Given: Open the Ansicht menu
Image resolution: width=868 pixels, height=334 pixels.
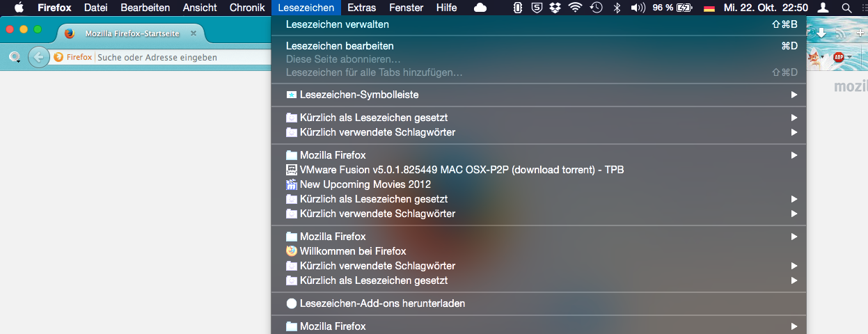Looking at the screenshot, I should click(200, 8).
